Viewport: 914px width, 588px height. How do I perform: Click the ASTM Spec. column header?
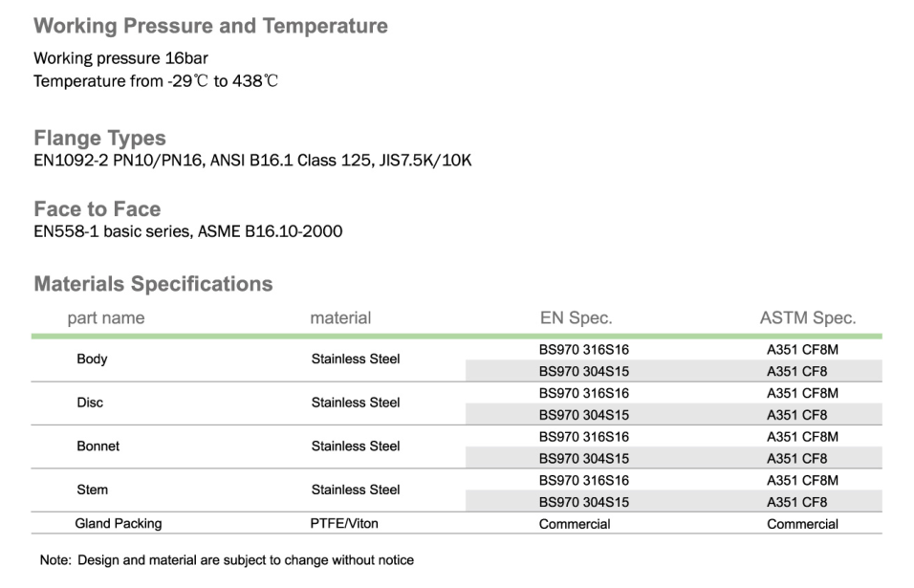807,318
